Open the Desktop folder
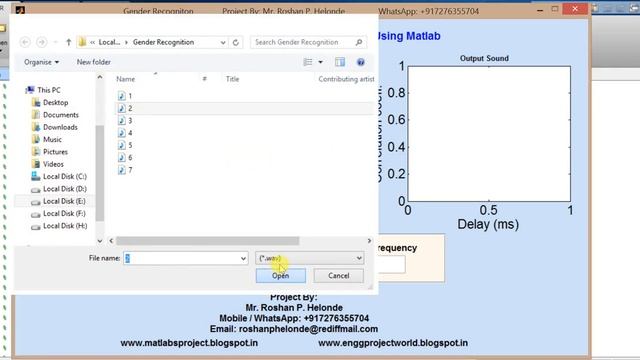This screenshot has height=360, width=640. [x=50, y=102]
